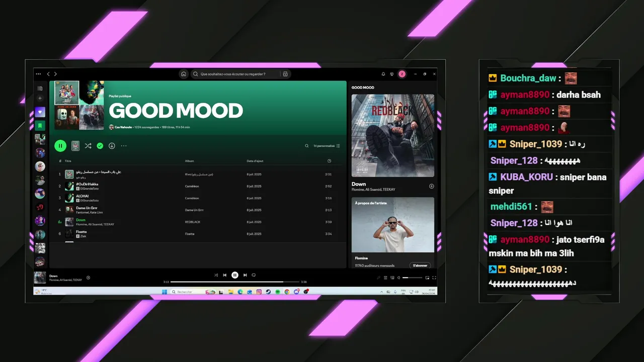Mute using the speaker volume icon
644x362 pixels.
pyautogui.click(x=399, y=278)
